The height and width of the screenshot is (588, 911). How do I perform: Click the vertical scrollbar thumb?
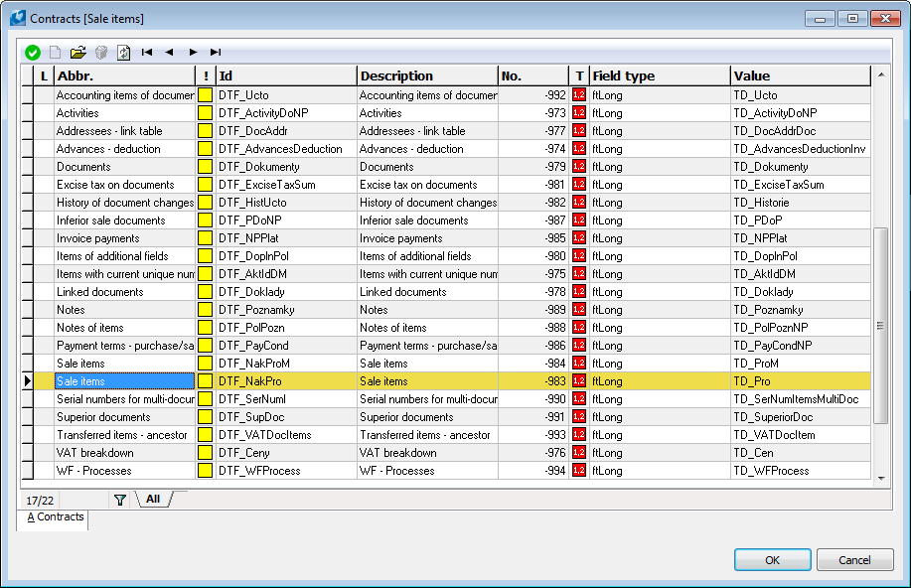(881, 326)
